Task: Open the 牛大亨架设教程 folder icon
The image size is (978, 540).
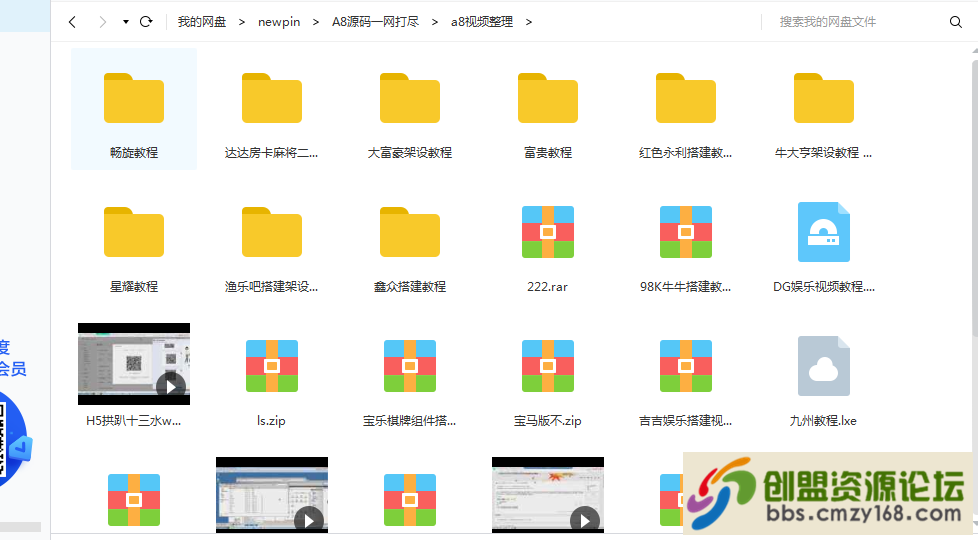Action: pos(823,98)
